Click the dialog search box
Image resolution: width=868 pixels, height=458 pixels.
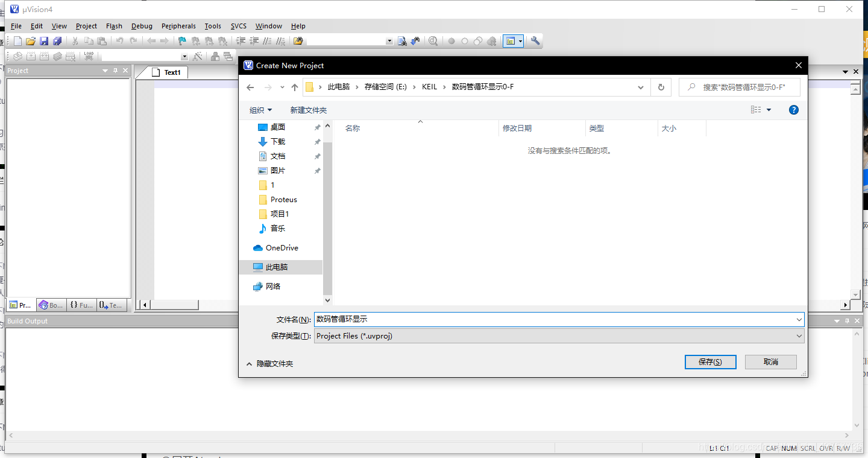point(740,87)
